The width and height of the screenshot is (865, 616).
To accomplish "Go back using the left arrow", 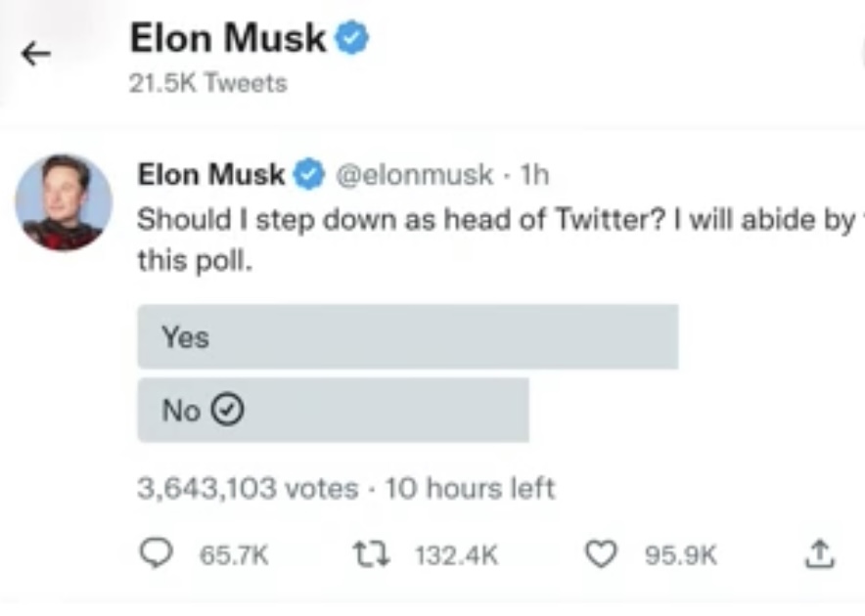I will [x=35, y=55].
